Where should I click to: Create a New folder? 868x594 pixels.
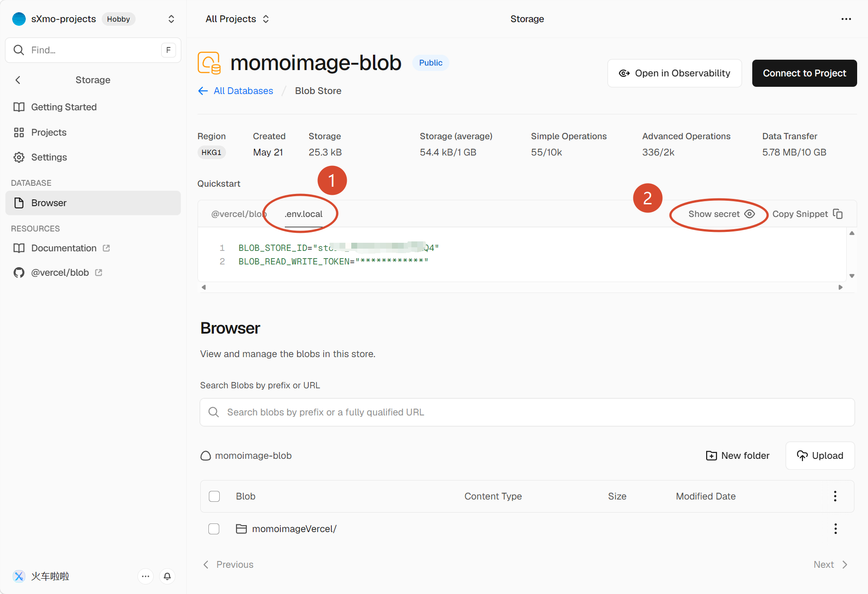[x=738, y=456]
